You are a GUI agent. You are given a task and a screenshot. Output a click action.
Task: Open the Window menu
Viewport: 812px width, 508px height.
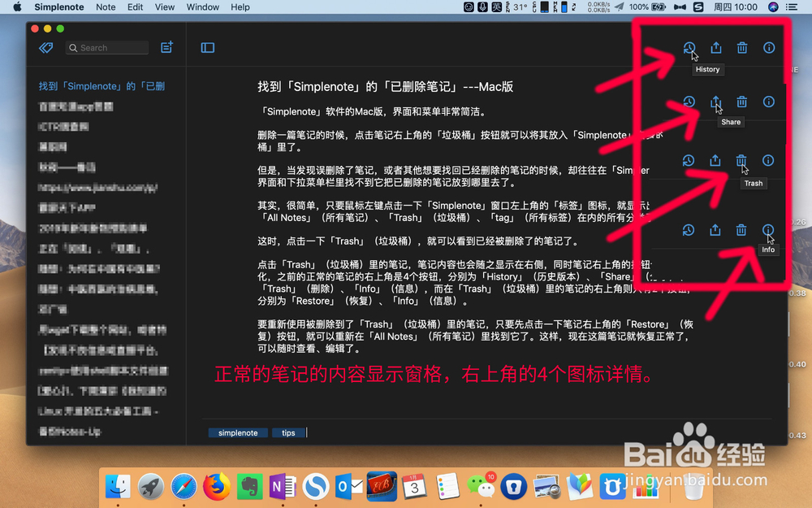[x=202, y=7]
